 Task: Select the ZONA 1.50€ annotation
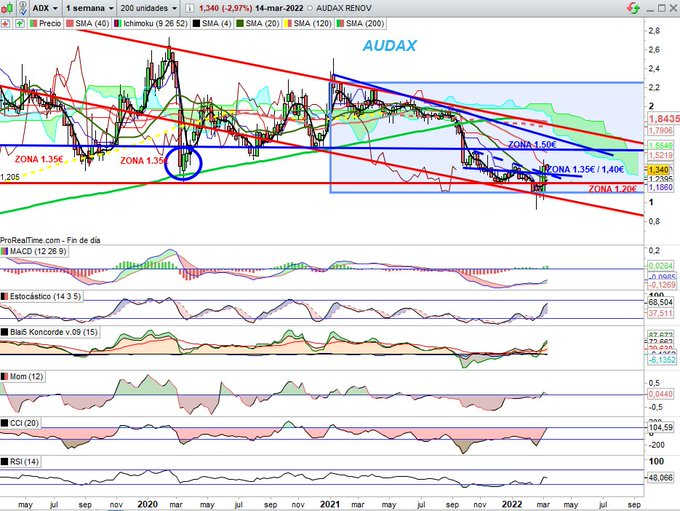click(532, 144)
